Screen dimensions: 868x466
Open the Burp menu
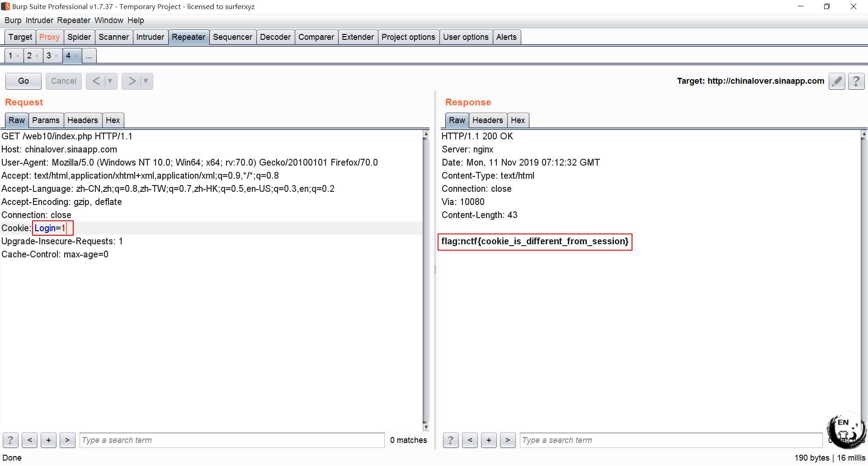coord(13,20)
